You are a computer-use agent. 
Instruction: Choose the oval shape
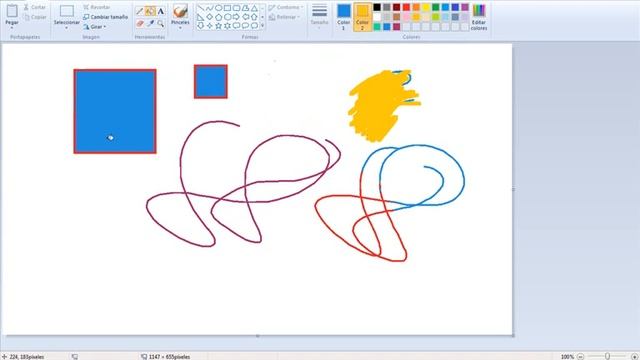(x=218, y=8)
